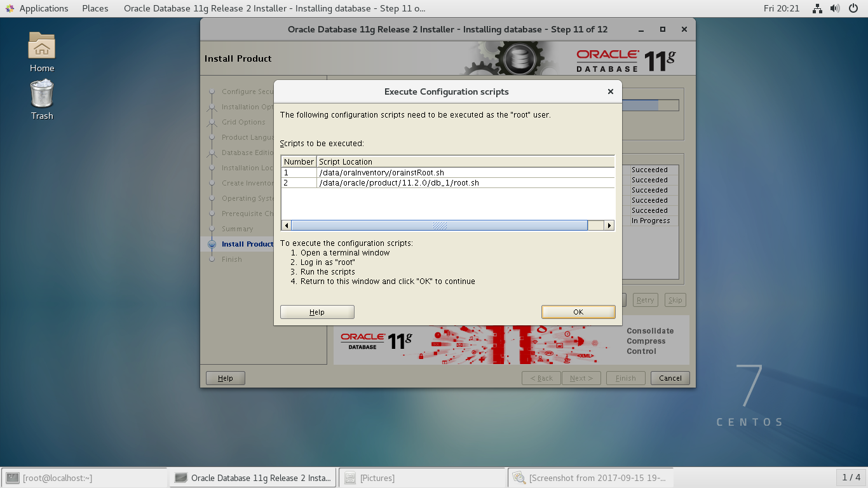Click the Number column header
This screenshot has height=488, width=868.
click(299, 161)
